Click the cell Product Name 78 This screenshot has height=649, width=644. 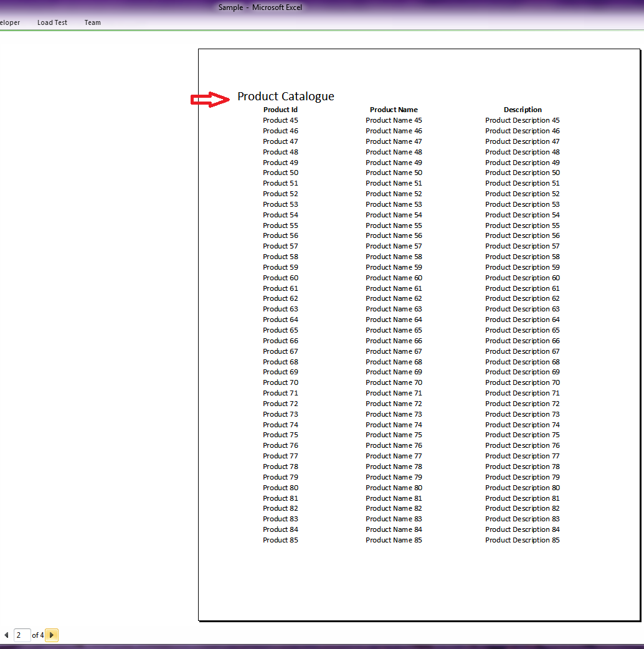pos(394,467)
